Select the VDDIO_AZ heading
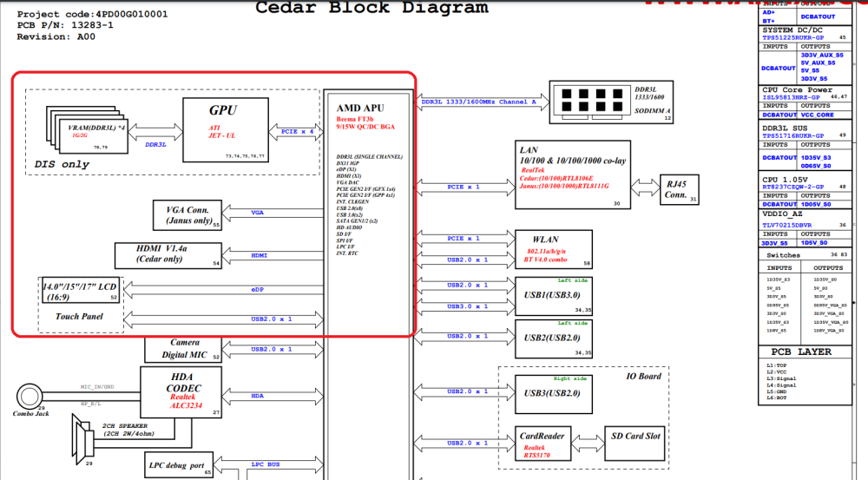 point(782,214)
